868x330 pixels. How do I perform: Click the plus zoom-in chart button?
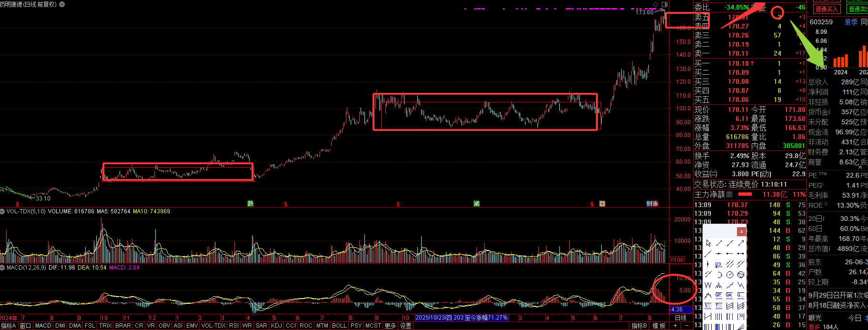(675, 326)
